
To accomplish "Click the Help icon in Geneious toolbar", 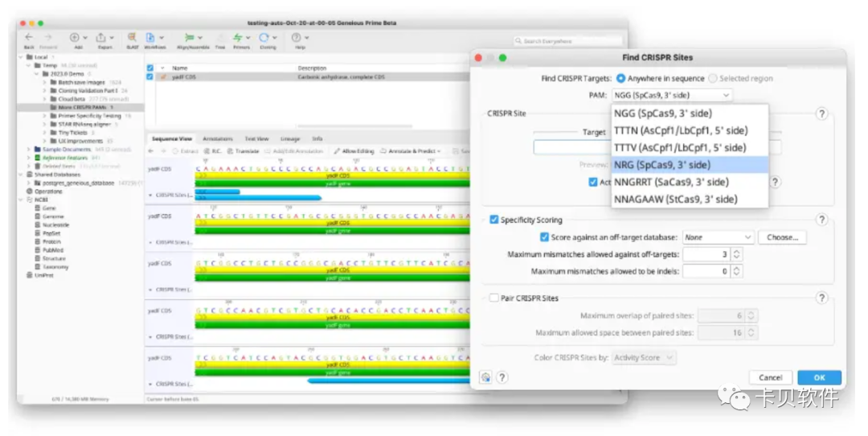I will tap(296, 37).
